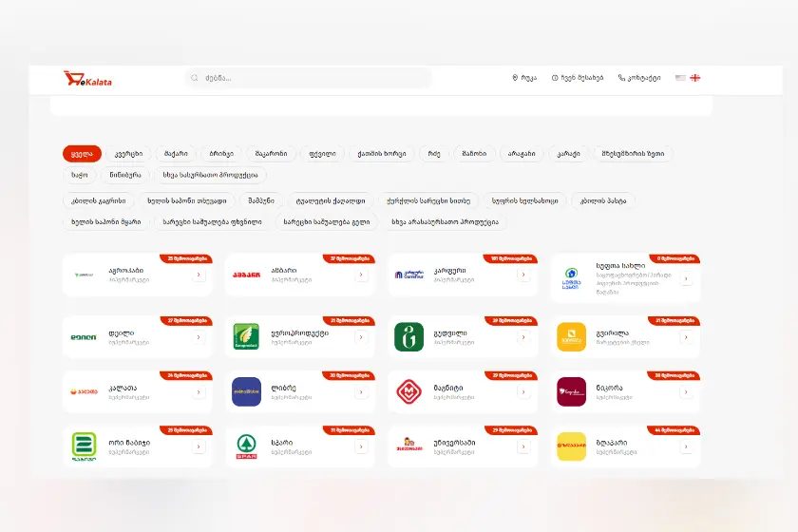Screen dimensions: 798x532
Task: Click the ზღაპარი yellow logo
Action: 572,446
